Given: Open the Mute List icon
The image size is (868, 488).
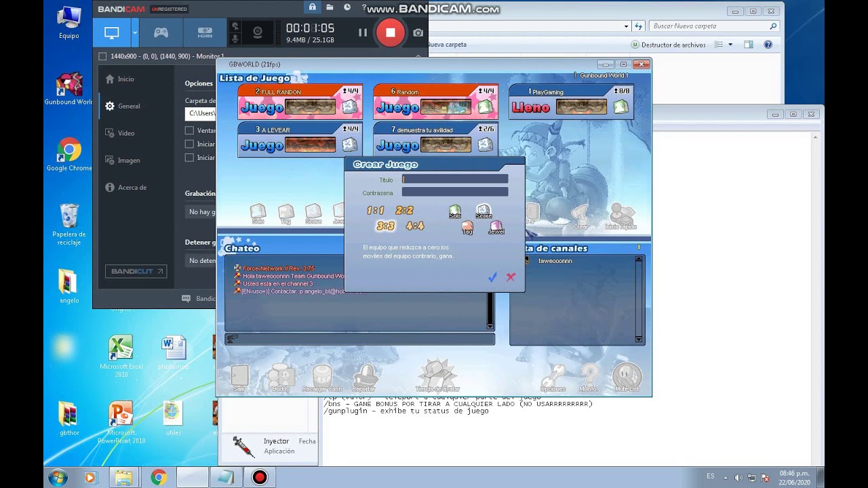Looking at the screenshot, I should coord(627,378).
